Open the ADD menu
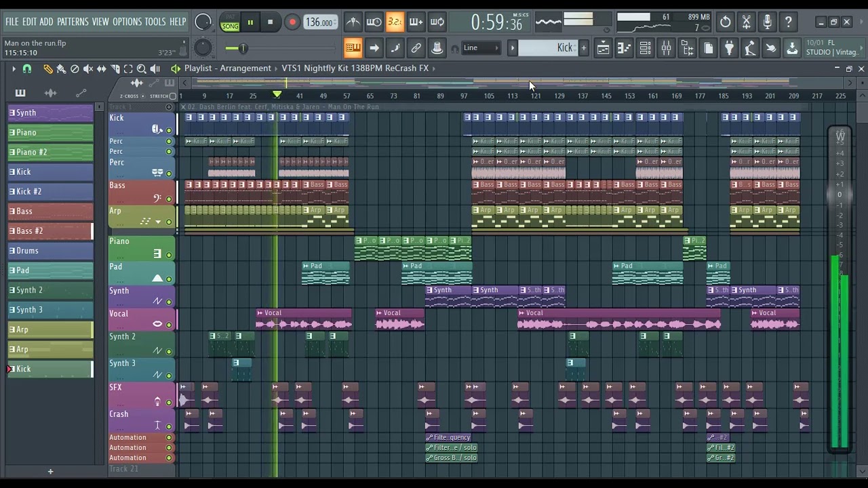Image resolution: width=868 pixels, height=488 pixels. coord(46,22)
